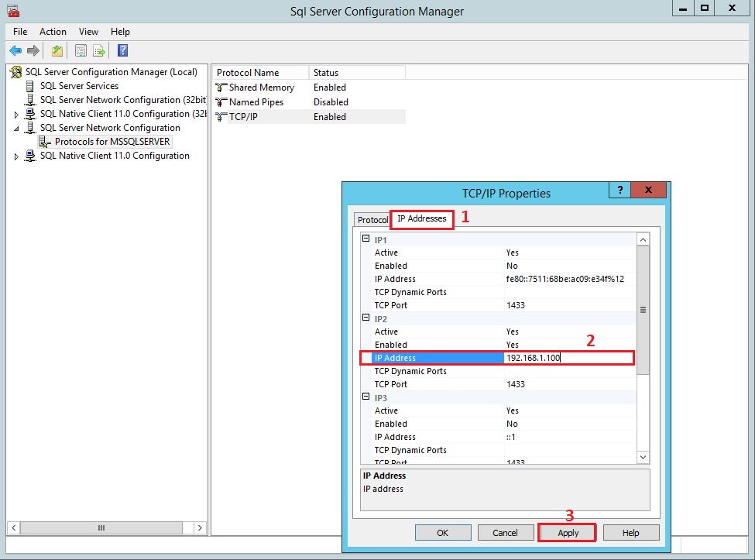Click OK in TCP/IP Properties
The width and height of the screenshot is (755, 560).
tap(442, 533)
